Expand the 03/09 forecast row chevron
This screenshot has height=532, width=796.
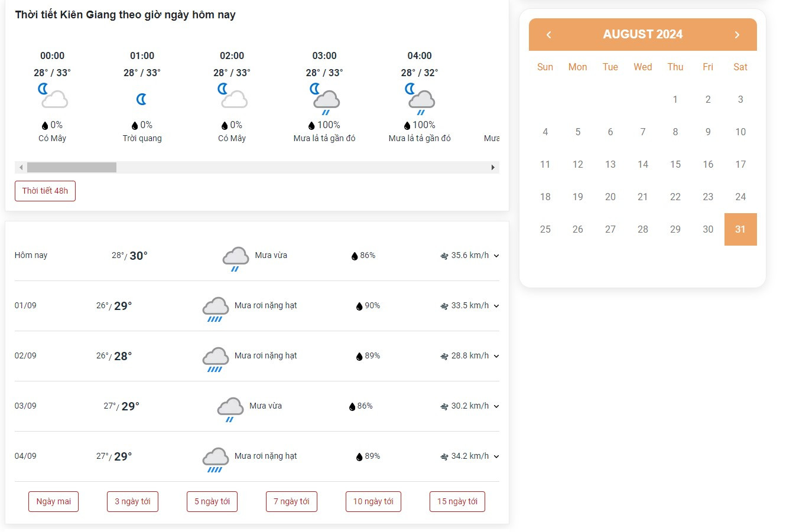pos(496,406)
